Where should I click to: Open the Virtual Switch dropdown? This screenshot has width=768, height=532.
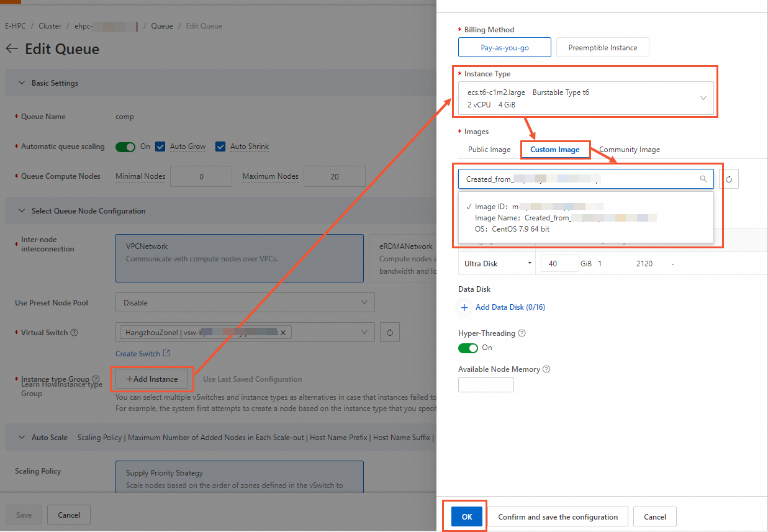click(245, 333)
